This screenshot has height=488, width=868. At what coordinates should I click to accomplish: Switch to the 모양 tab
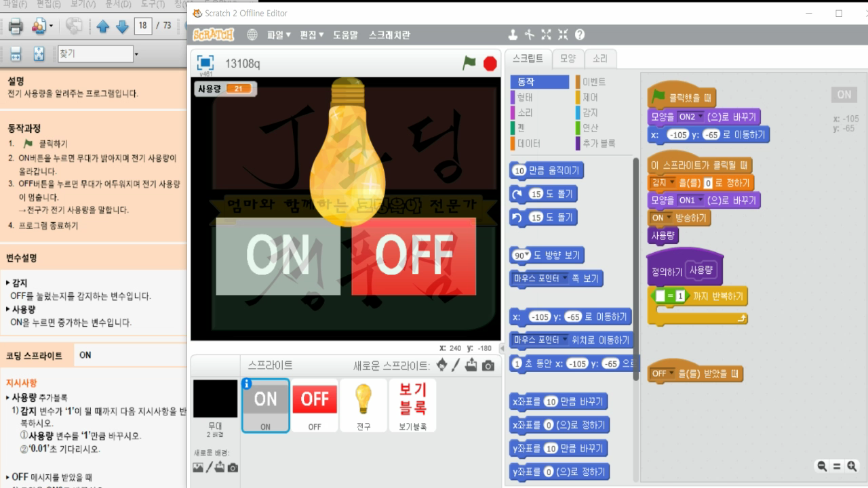[568, 58]
